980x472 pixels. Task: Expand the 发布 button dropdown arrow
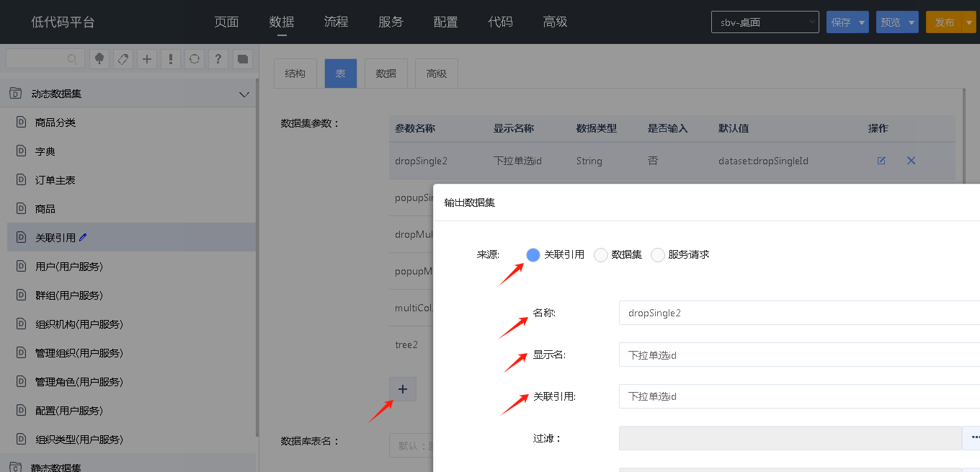[x=968, y=22]
